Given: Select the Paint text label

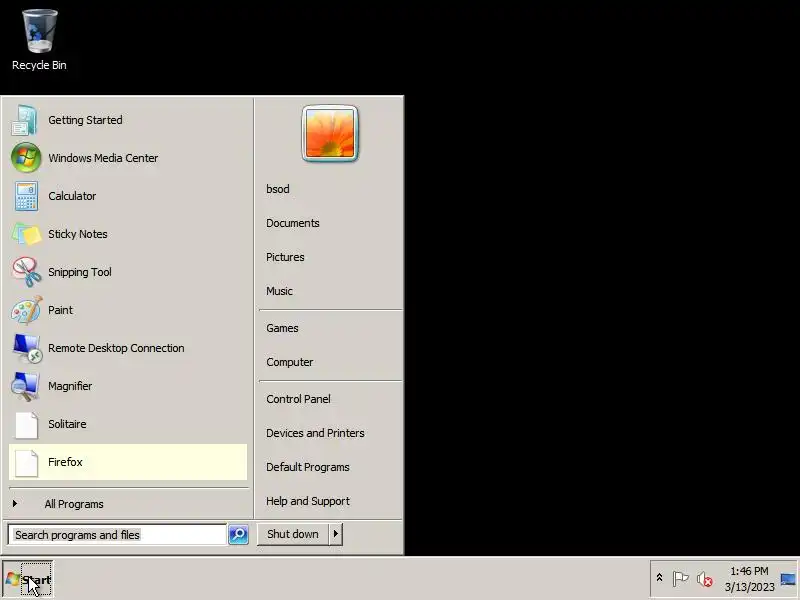Looking at the screenshot, I should tap(60, 310).
